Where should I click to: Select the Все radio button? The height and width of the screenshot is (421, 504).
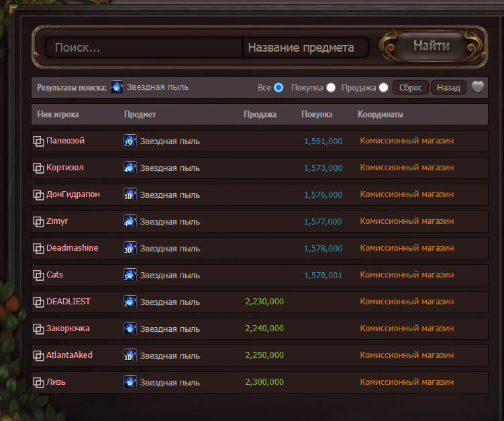pos(279,87)
